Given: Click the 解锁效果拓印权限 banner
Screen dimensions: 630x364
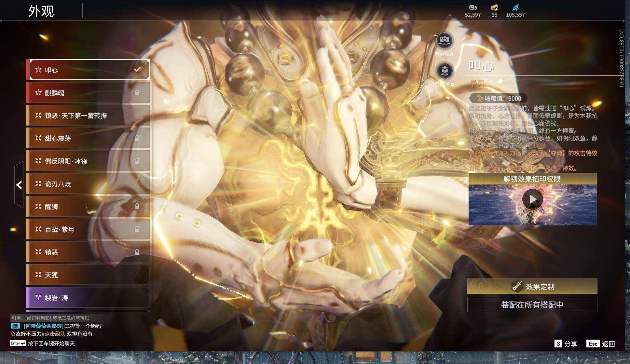Looking at the screenshot, I should (x=532, y=179).
